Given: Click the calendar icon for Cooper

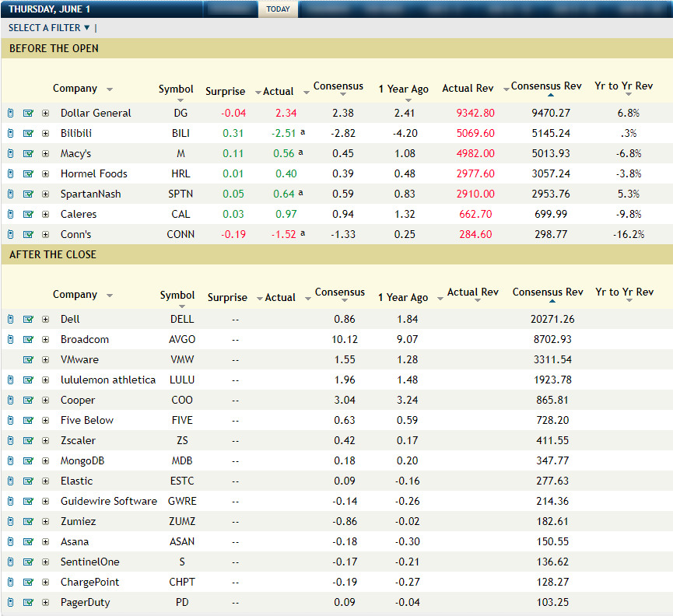Looking at the screenshot, I should point(28,401).
